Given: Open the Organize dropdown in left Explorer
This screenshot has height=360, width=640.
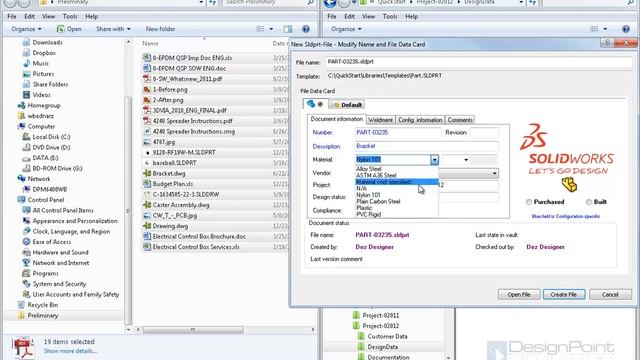Looking at the screenshot, I should [27, 29].
